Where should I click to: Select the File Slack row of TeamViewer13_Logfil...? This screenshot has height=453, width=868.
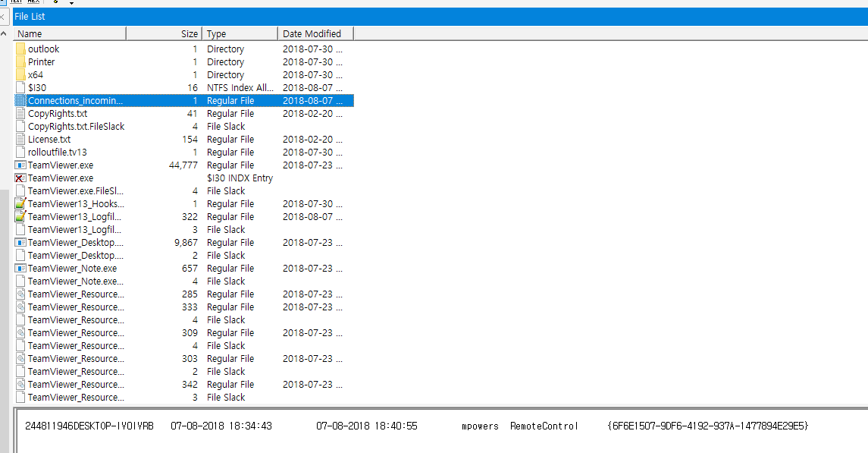tap(183, 230)
